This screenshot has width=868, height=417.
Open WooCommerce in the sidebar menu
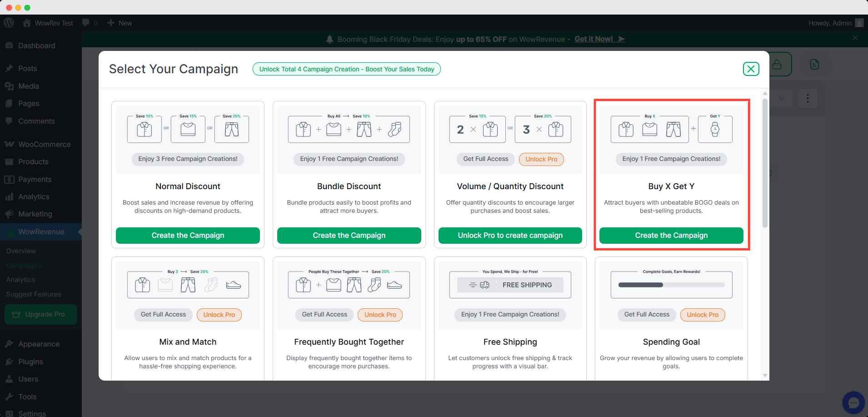coord(44,144)
